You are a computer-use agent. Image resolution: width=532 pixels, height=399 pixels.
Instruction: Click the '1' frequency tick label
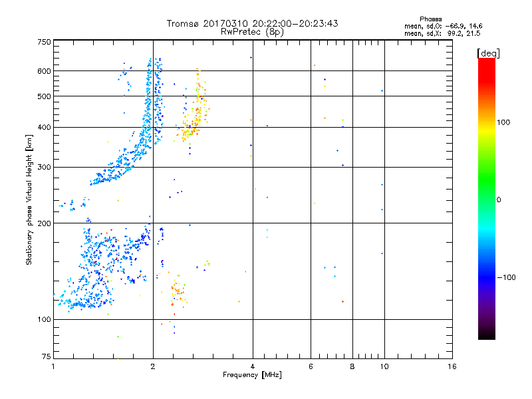click(x=53, y=366)
